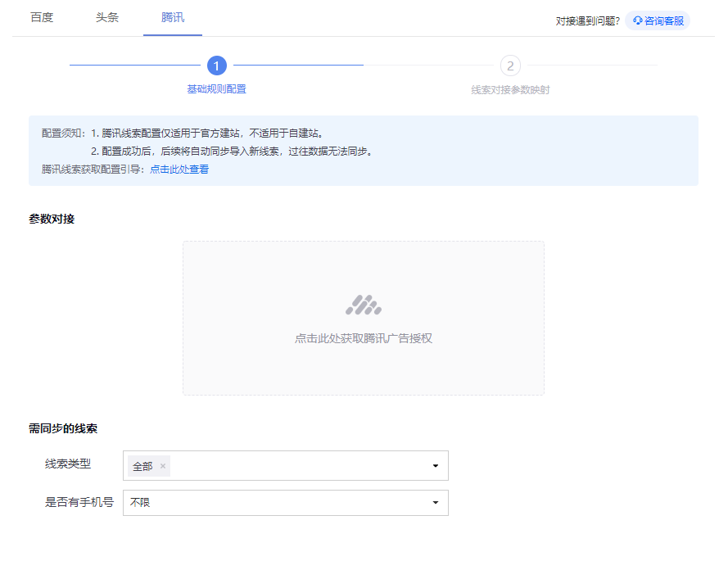Click the 线索对接参数映射 step label

510,89
